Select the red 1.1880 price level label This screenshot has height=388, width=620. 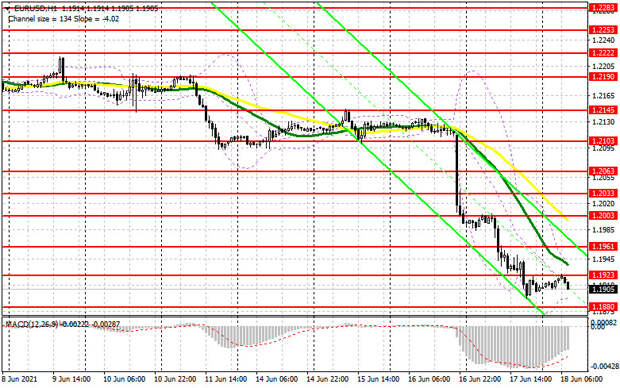pyautogui.click(x=603, y=307)
